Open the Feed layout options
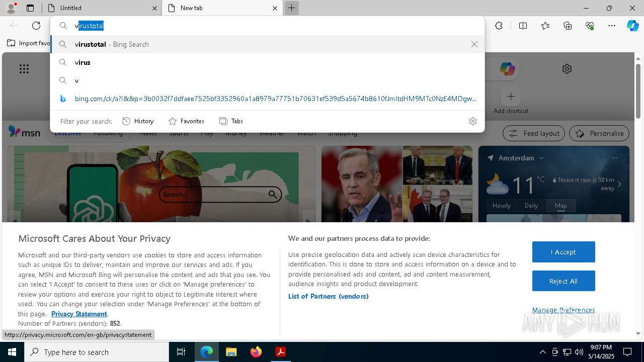The image size is (644, 362). point(534,133)
